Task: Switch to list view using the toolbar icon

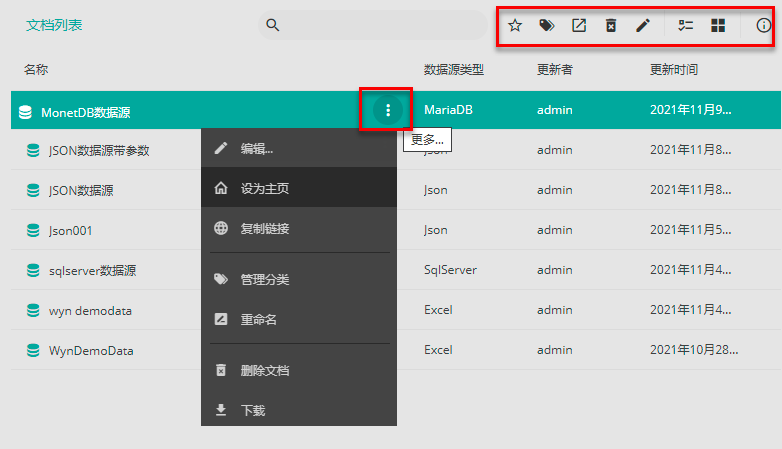Action: (686, 26)
